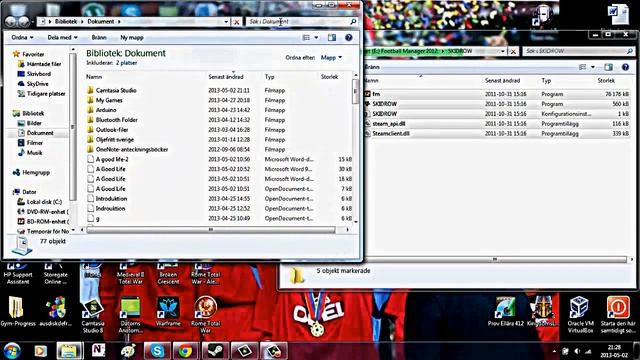Sort by the Namn column in Dokument
The height and width of the screenshot is (360, 640).
click(x=94, y=77)
